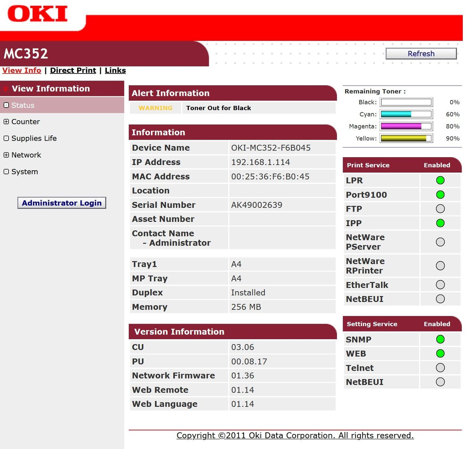Click the Port9100 enabled green indicator

coord(440,195)
